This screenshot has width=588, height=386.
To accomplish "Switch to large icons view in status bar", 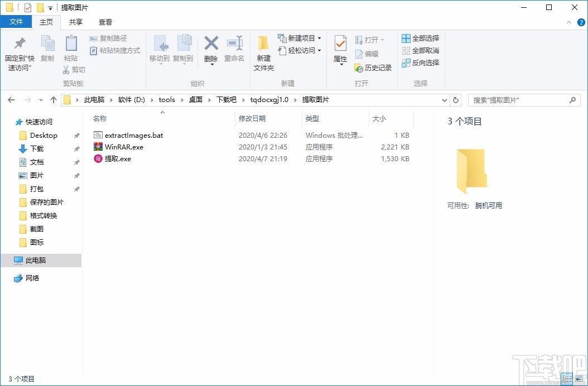I will pyautogui.click(x=579, y=379).
